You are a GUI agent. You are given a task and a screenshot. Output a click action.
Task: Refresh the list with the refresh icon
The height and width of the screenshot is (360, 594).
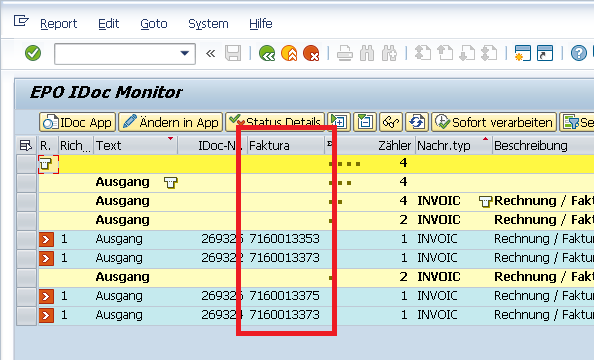pos(417,122)
